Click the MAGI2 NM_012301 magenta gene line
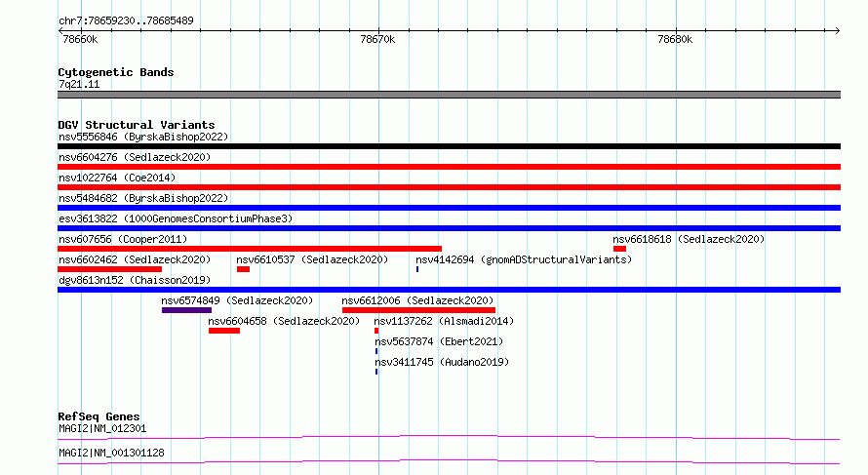 tap(449, 437)
